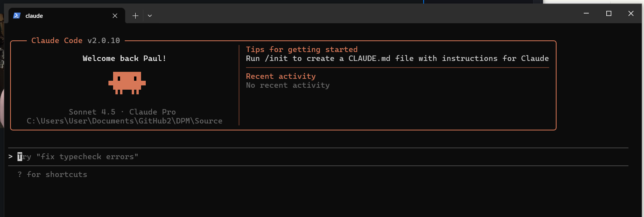Click the Tips for getting started heading
Screen dimensions: 644x217
tap(302, 49)
